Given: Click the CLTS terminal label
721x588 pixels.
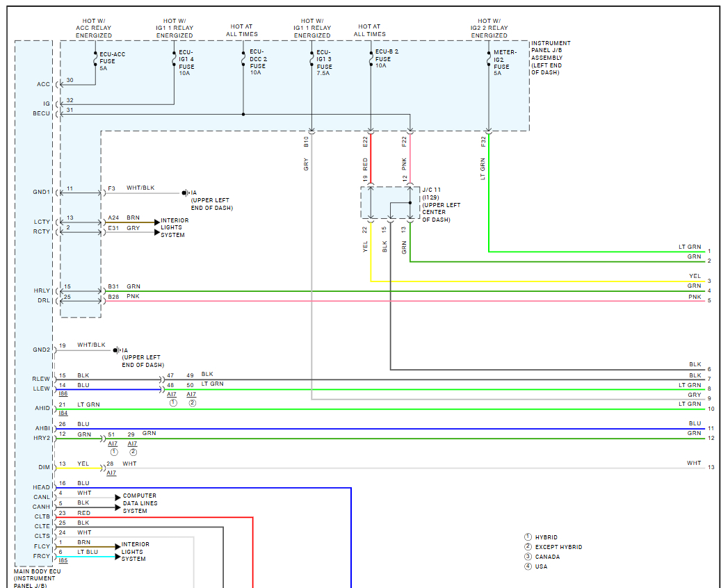Looking at the screenshot, I should click(42, 536).
